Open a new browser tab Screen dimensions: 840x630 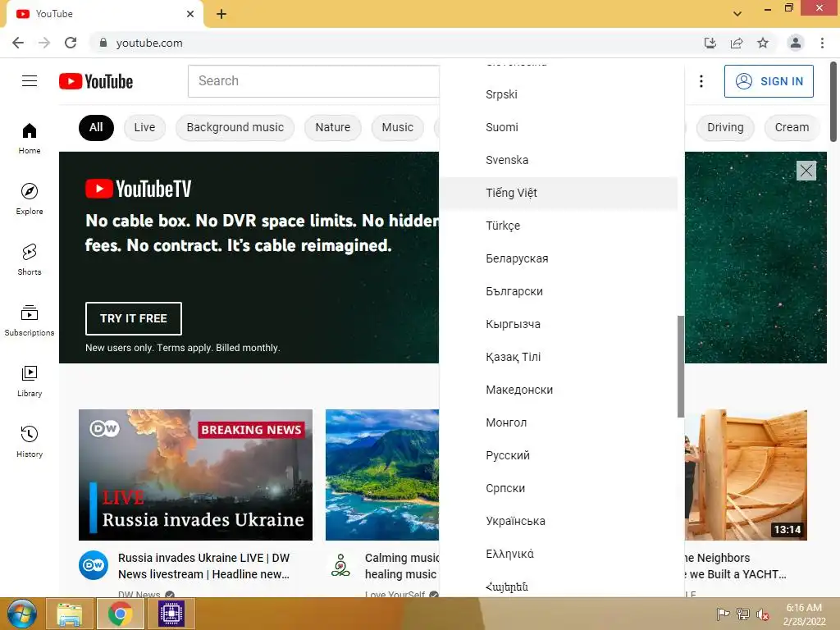221,15
